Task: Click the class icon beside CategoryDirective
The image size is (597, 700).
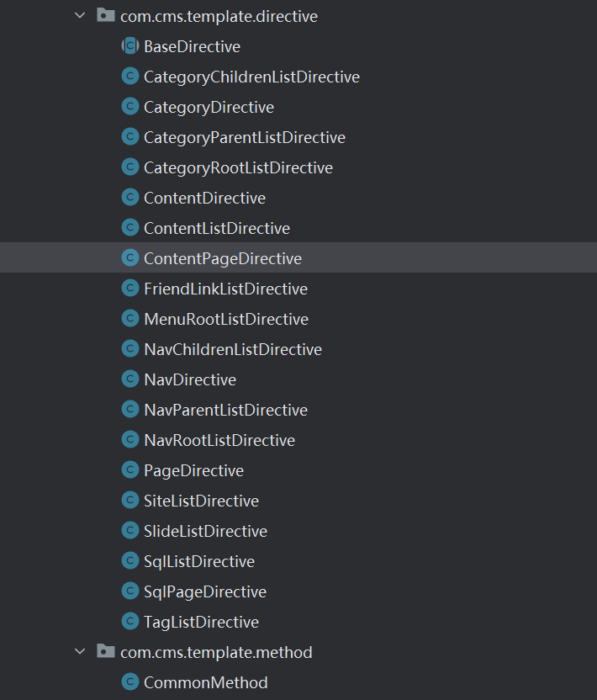Action: pos(130,106)
